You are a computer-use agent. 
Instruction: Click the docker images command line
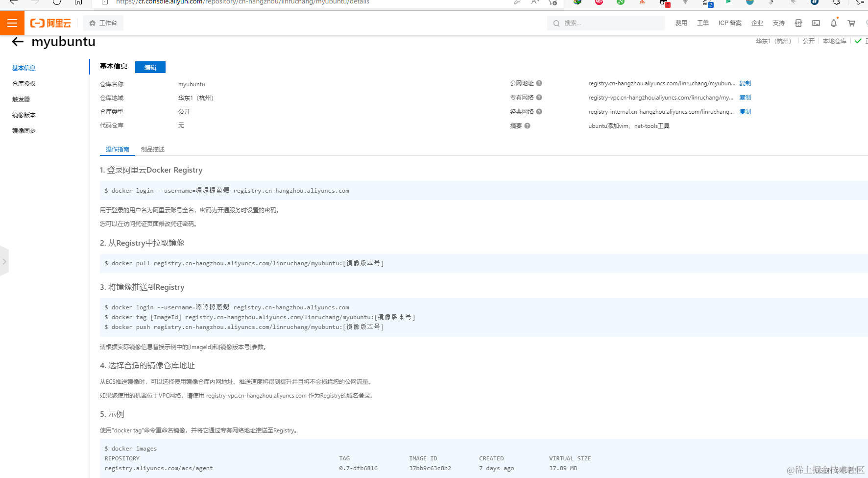tap(131, 449)
